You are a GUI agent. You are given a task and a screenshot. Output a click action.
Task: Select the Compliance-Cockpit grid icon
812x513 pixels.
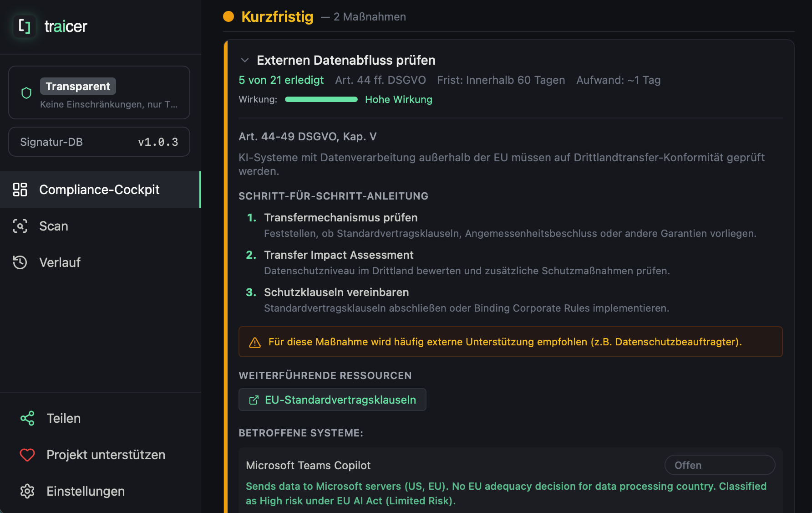(x=20, y=190)
